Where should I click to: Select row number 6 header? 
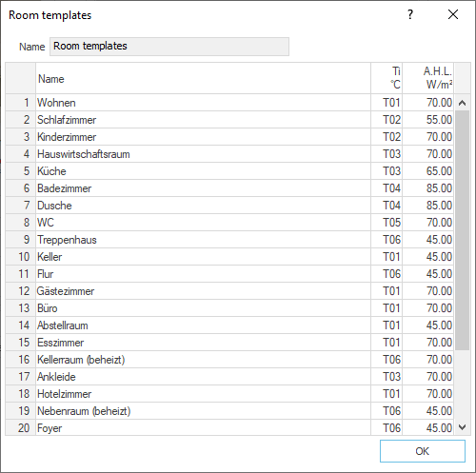[x=21, y=188]
